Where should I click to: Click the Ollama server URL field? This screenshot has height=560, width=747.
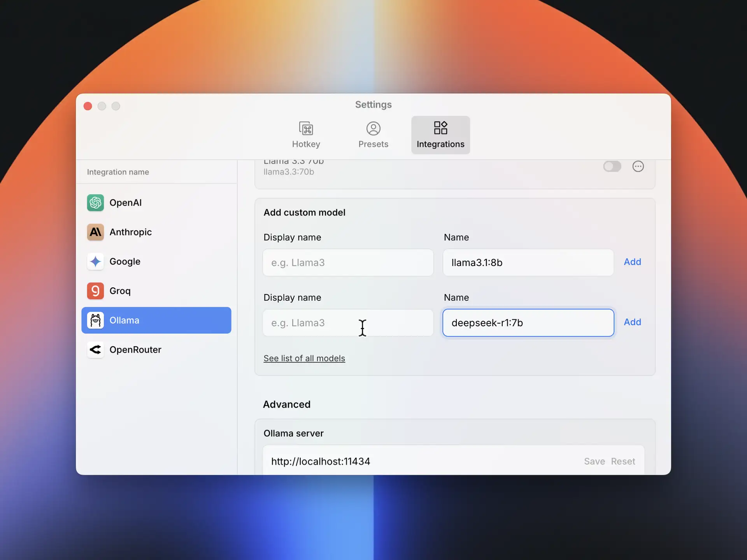(420, 461)
